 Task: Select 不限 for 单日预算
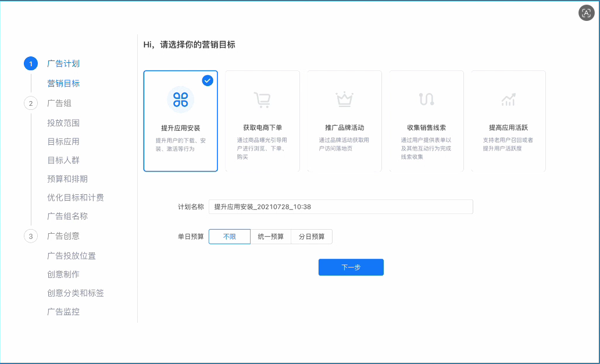[x=229, y=237]
